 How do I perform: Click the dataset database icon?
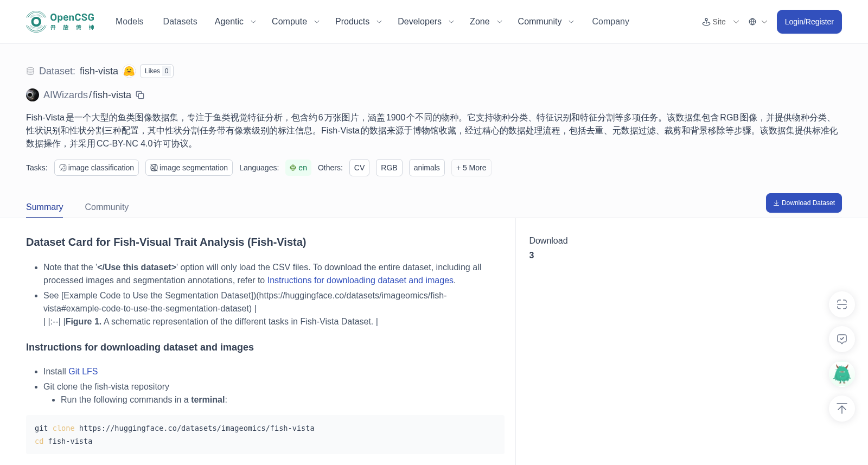[x=30, y=71]
